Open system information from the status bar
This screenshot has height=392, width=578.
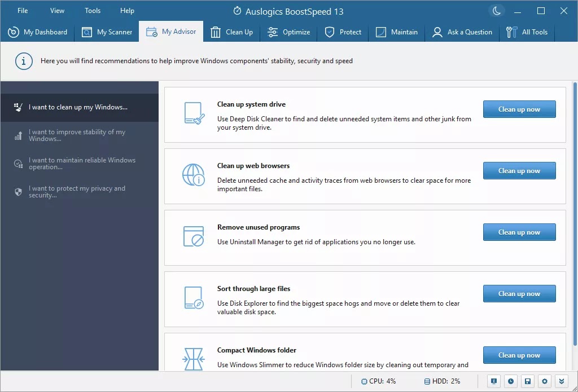tap(494, 381)
